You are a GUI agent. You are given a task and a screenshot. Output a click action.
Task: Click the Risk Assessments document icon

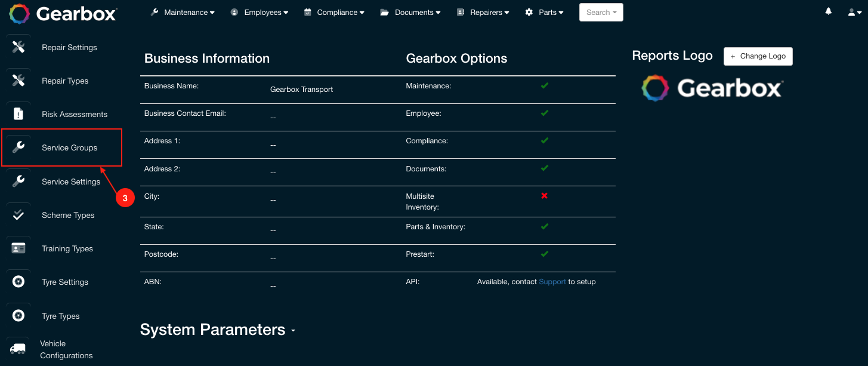[18, 114]
